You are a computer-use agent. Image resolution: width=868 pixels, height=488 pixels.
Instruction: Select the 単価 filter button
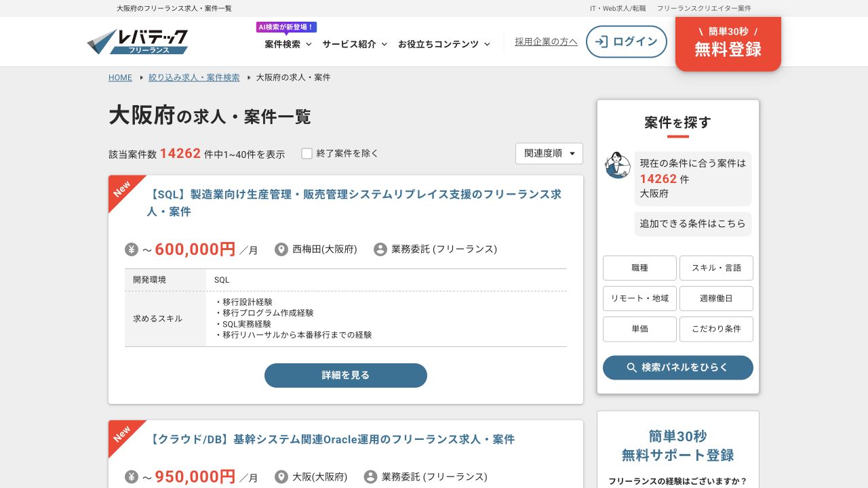(639, 329)
